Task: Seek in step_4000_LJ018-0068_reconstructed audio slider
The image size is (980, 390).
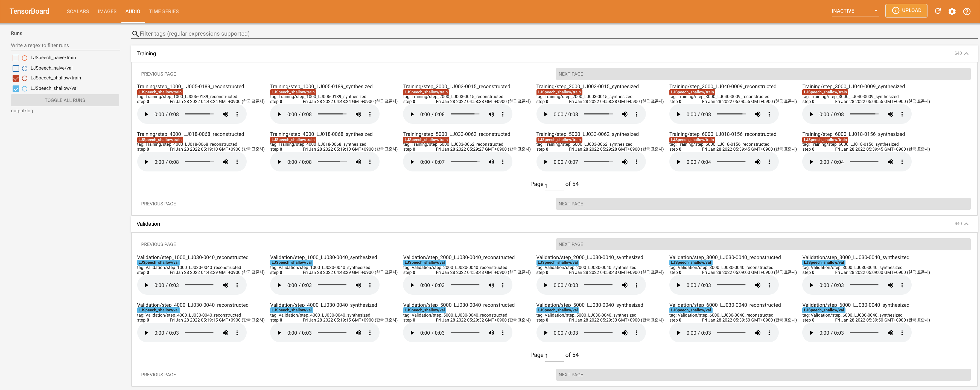Action: pyautogui.click(x=199, y=162)
